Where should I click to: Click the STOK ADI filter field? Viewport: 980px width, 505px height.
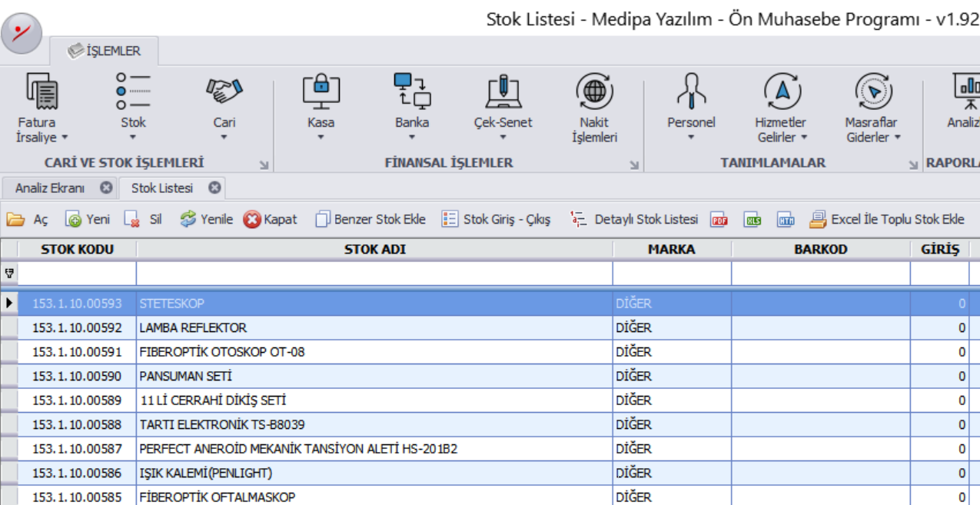[374, 274]
